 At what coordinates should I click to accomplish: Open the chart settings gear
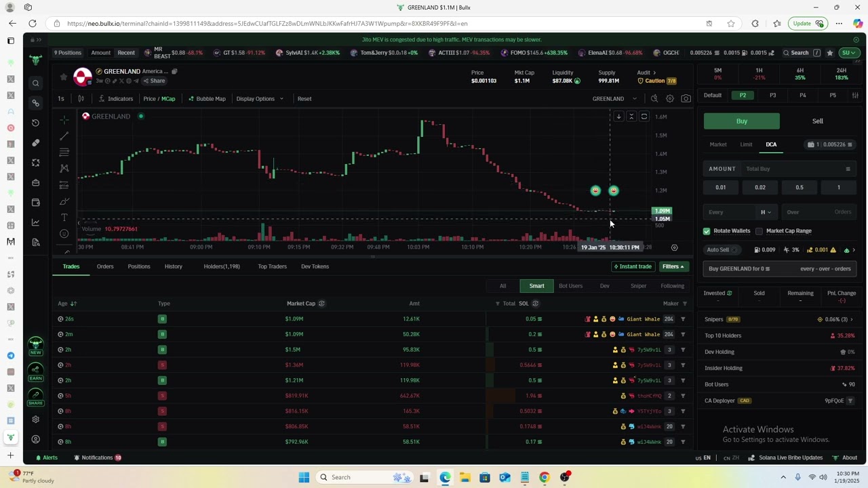[670, 99]
